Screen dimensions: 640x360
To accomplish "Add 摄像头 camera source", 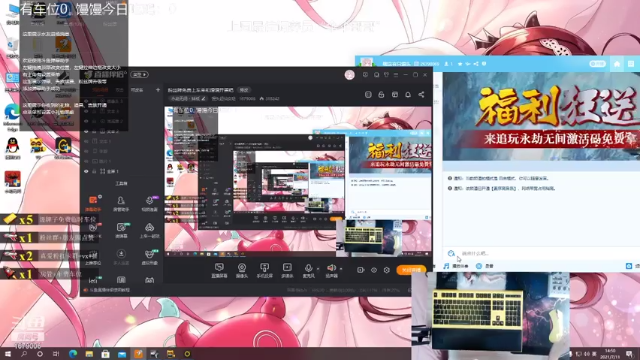I will click(242, 270).
